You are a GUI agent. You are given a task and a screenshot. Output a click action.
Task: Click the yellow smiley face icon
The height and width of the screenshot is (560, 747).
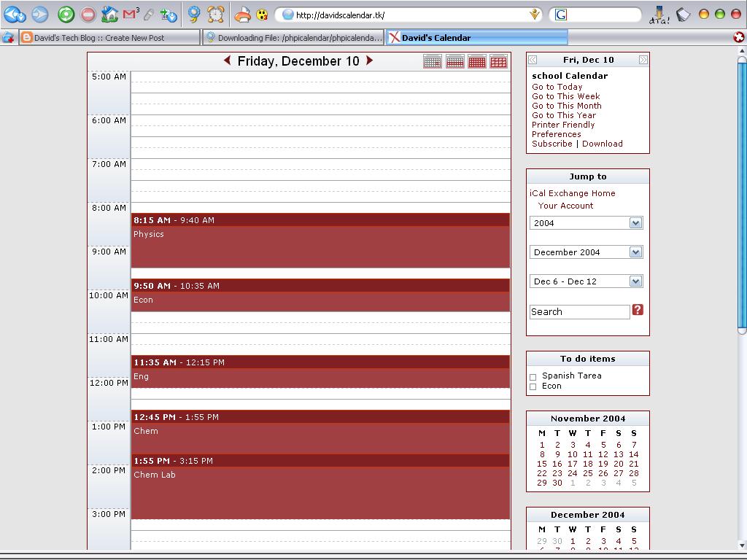[262, 15]
